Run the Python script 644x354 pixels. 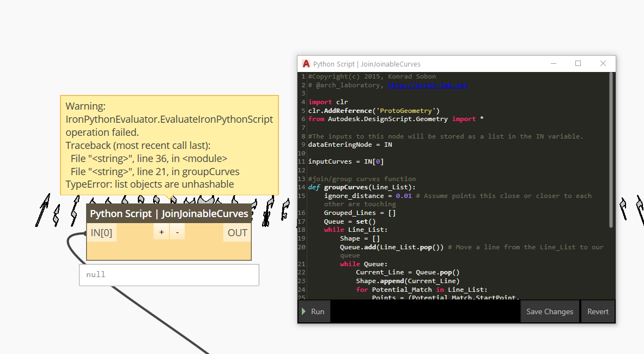tap(314, 311)
